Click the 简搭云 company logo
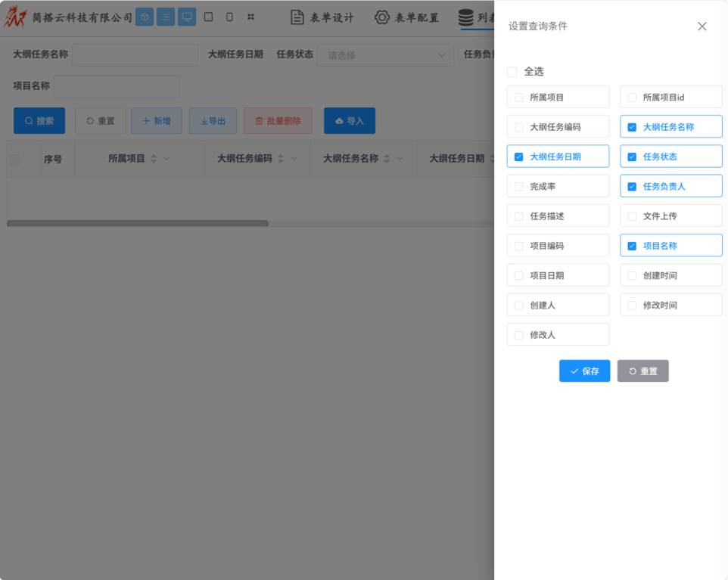This screenshot has width=728, height=580. pyautogui.click(x=15, y=17)
